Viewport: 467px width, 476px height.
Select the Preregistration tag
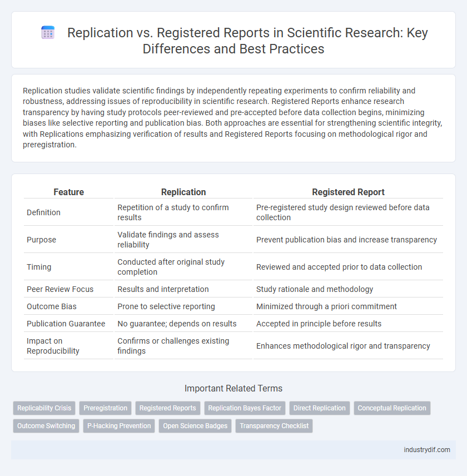tap(105, 408)
